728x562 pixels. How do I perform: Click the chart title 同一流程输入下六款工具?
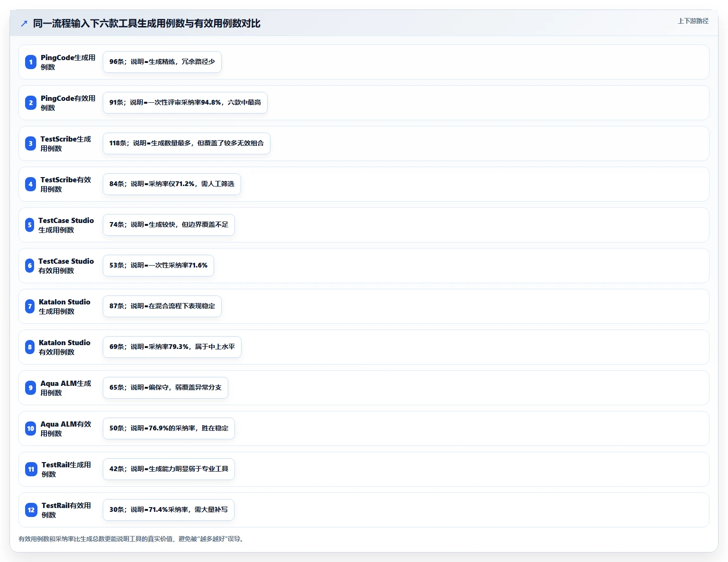click(x=147, y=23)
